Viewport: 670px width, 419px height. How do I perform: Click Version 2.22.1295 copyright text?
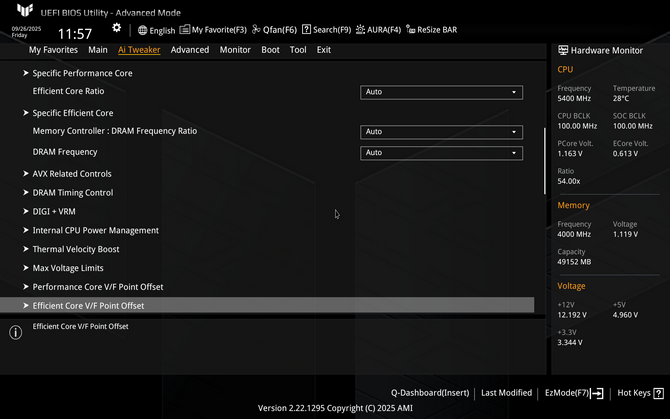335,408
